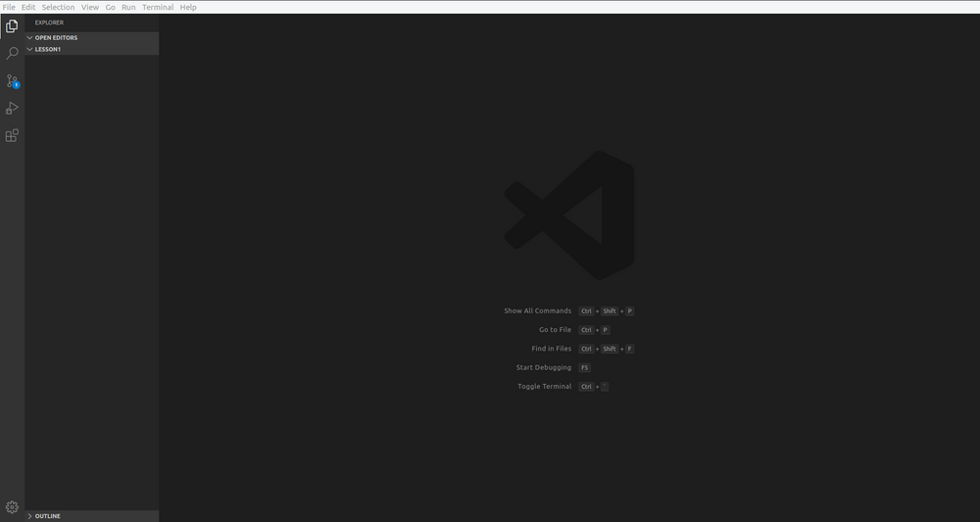Click the Start Debugging label
The height and width of the screenshot is (522, 980).
click(544, 367)
